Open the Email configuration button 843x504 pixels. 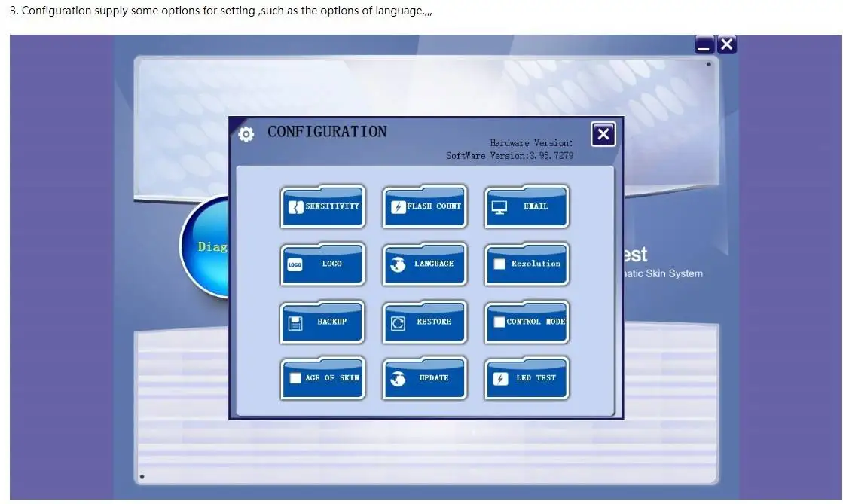[x=527, y=206]
